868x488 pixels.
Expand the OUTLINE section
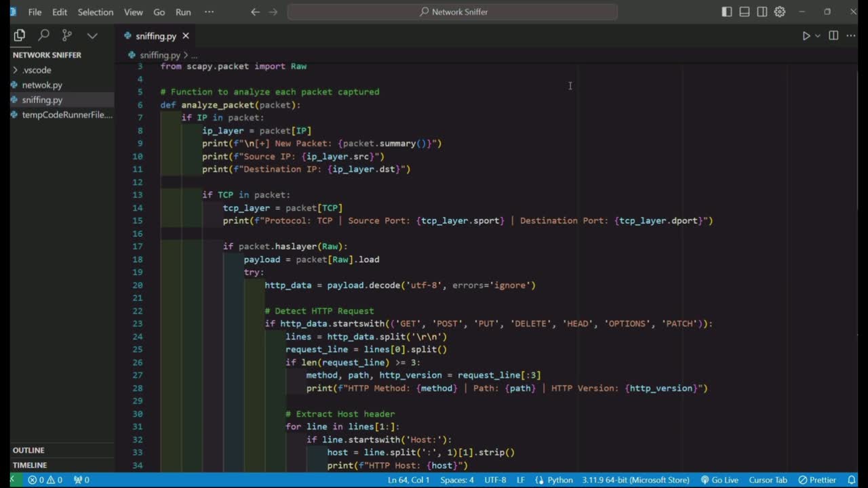62,450
